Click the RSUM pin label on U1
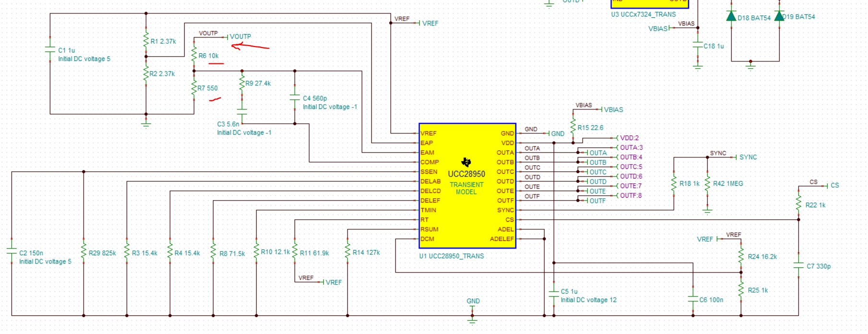This screenshot has height=334, width=868. (429, 229)
